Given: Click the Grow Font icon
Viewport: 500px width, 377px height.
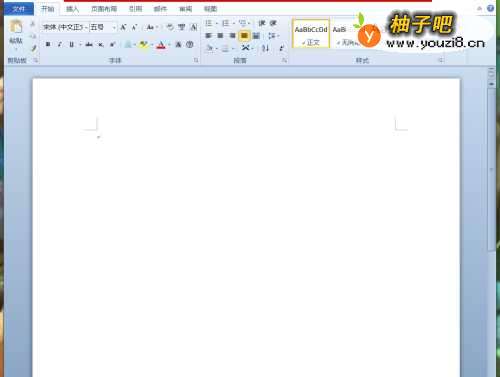Looking at the screenshot, I should click(123, 27).
